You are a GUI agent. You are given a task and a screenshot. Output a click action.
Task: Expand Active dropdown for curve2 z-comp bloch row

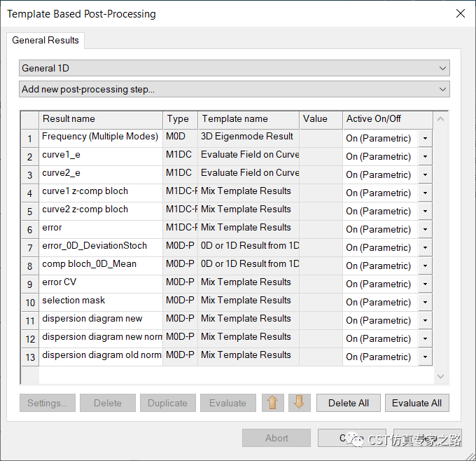(425, 211)
